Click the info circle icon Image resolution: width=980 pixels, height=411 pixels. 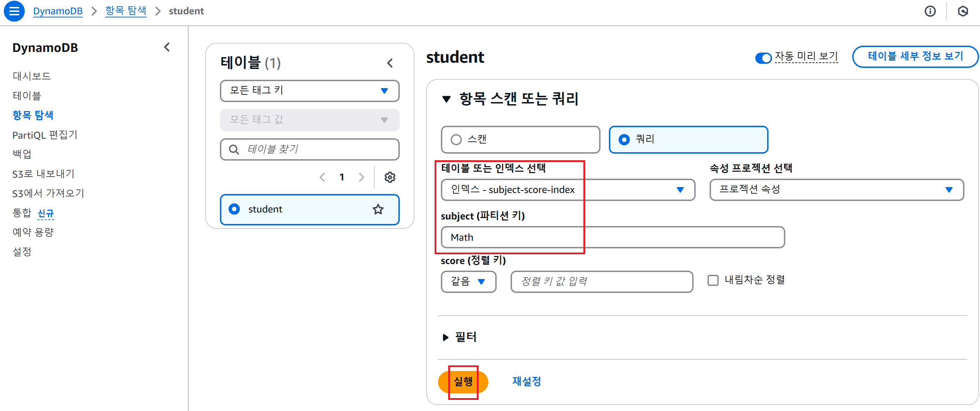tap(930, 11)
